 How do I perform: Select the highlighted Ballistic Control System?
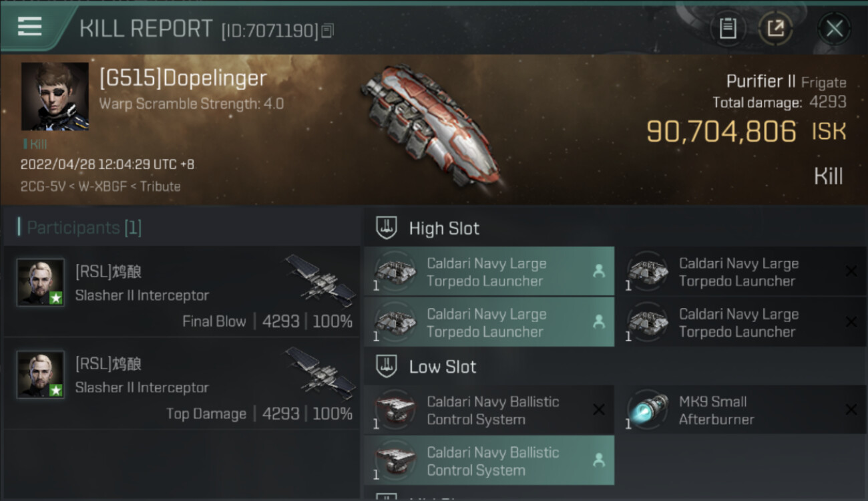coord(489,461)
